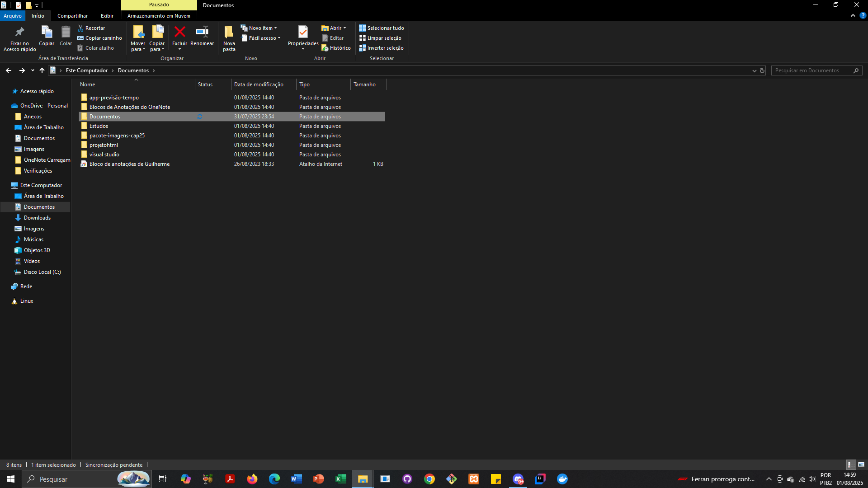868x488 pixels.
Task: Click Este Computador in the address bar
Action: pos(87,70)
